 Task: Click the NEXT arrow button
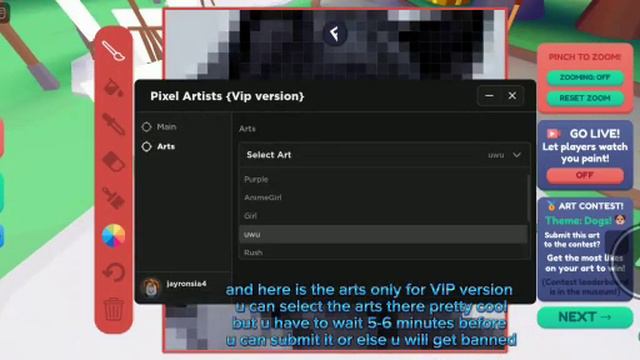tap(585, 317)
